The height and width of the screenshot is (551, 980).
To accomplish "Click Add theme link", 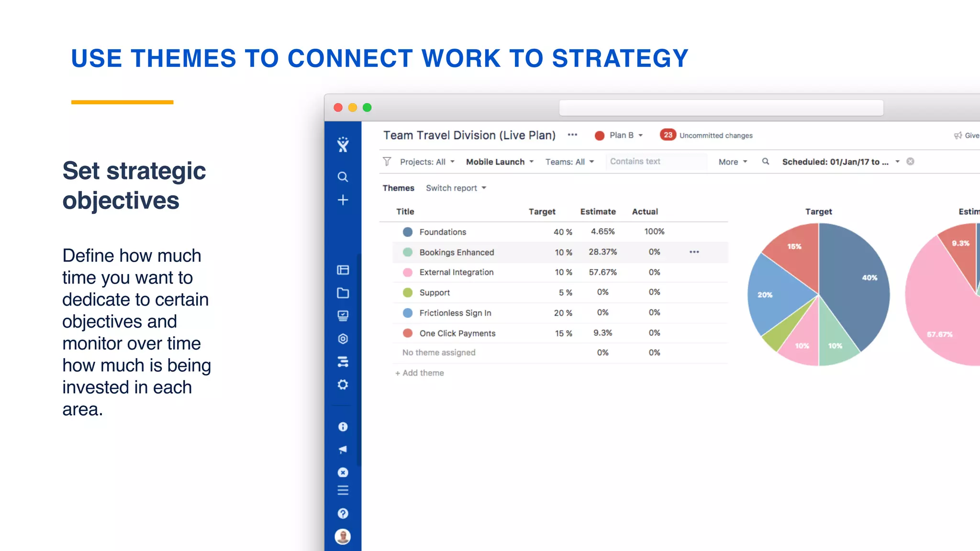I will 420,373.
